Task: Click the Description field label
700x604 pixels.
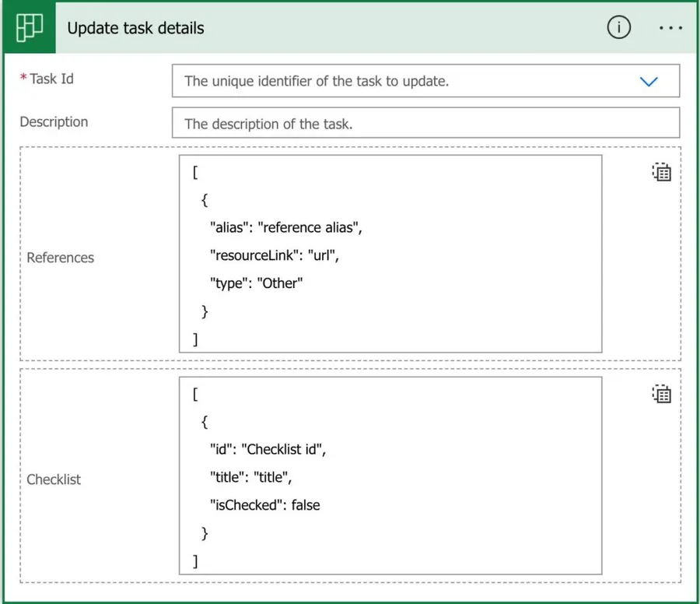Action: tap(54, 122)
